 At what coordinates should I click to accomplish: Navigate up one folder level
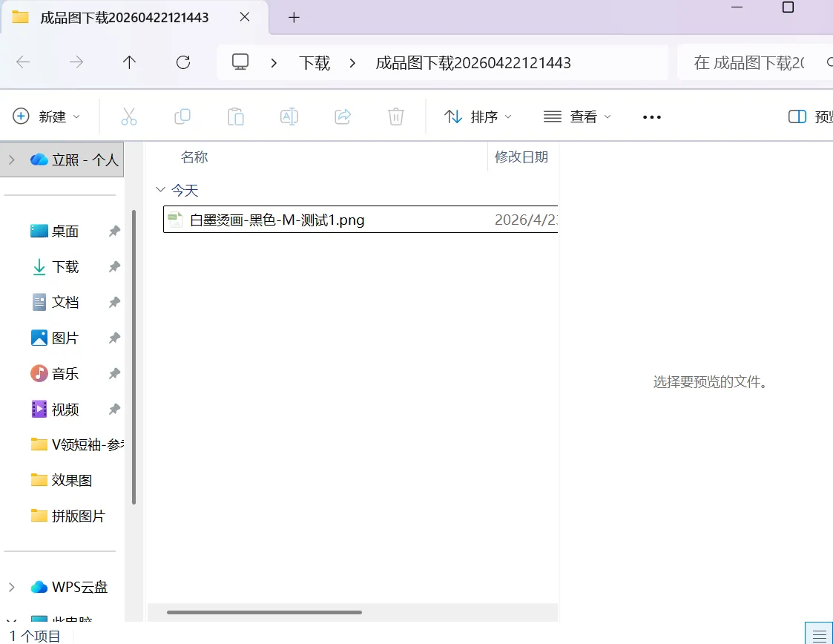(129, 62)
